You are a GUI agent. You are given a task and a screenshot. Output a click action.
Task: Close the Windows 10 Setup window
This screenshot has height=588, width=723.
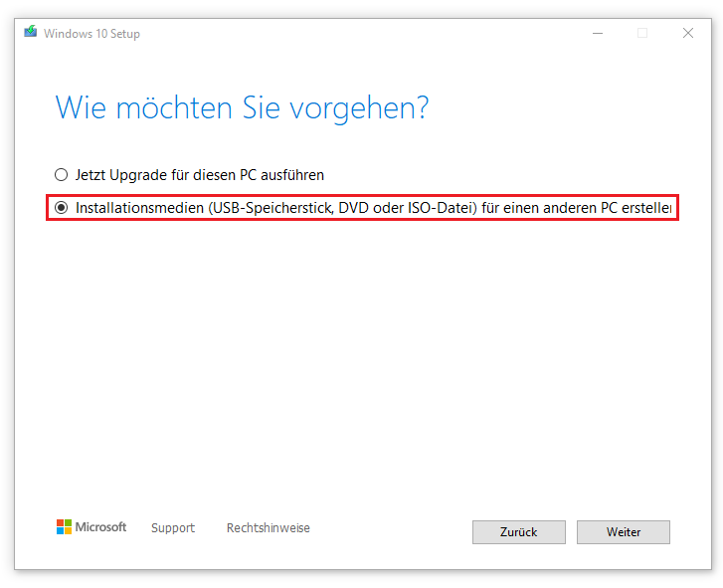click(688, 33)
